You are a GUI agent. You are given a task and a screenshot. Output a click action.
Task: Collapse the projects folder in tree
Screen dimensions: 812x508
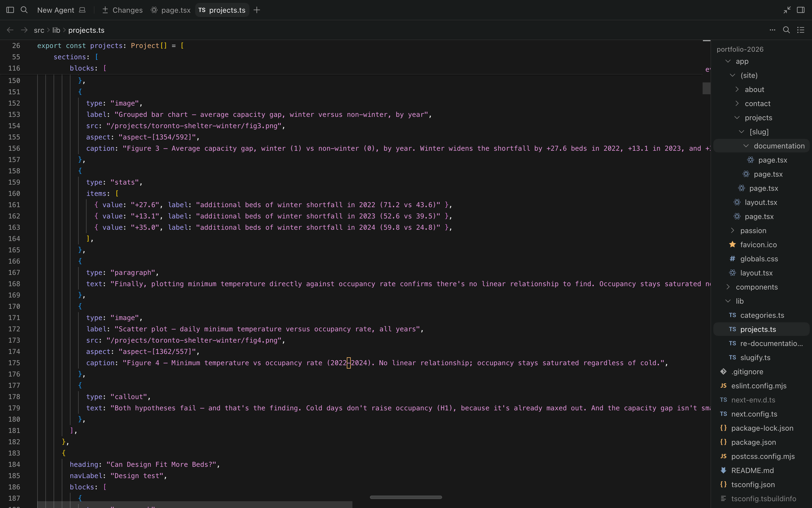[x=737, y=118]
